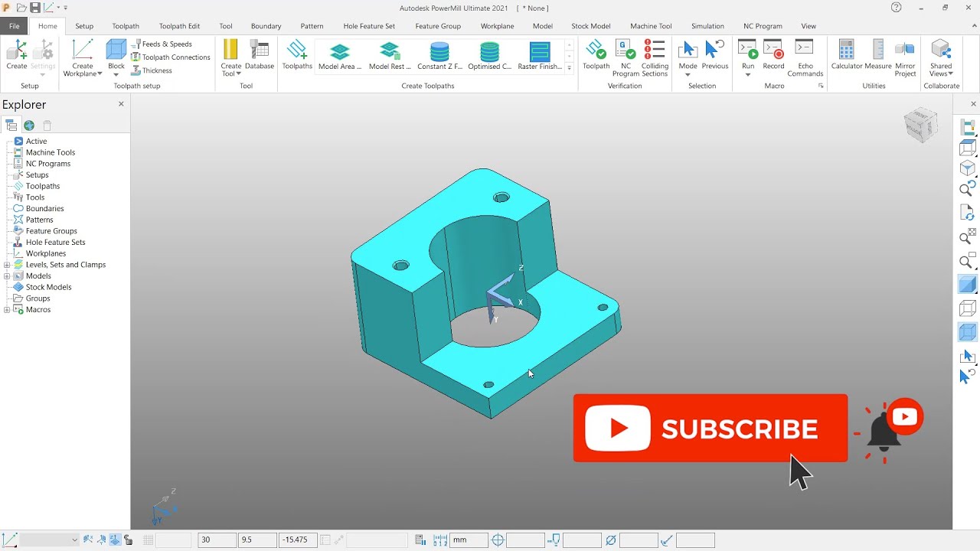Start recording a macro
Image resolution: width=980 pixels, height=551 pixels.
tap(773, 55)
